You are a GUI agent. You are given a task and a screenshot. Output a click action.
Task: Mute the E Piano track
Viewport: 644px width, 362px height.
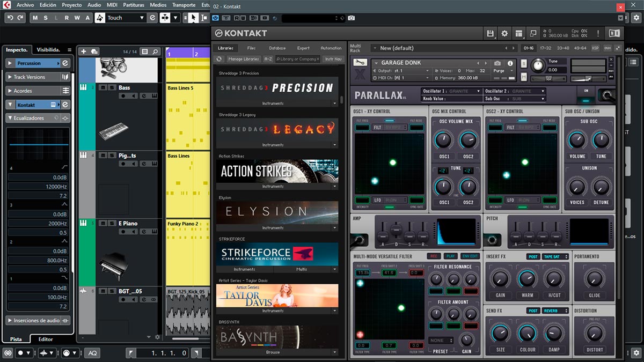103,224
